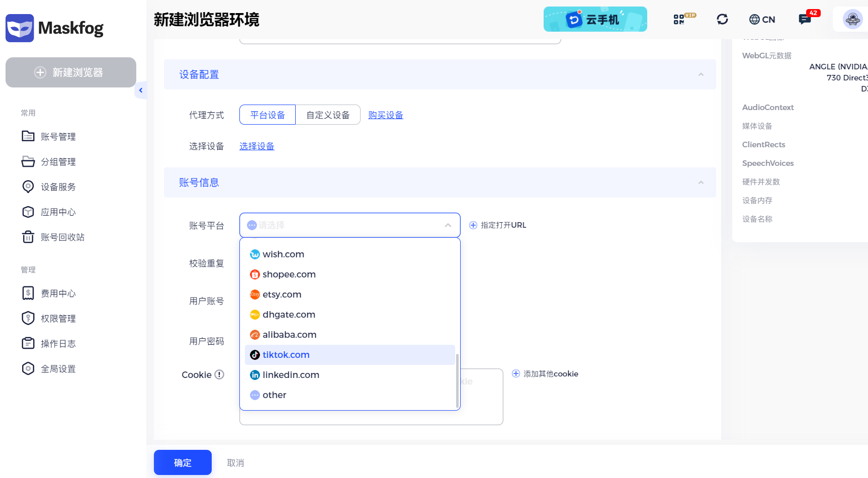
Task: Click the WebGL元数据 label
Action: coord(767,55)
